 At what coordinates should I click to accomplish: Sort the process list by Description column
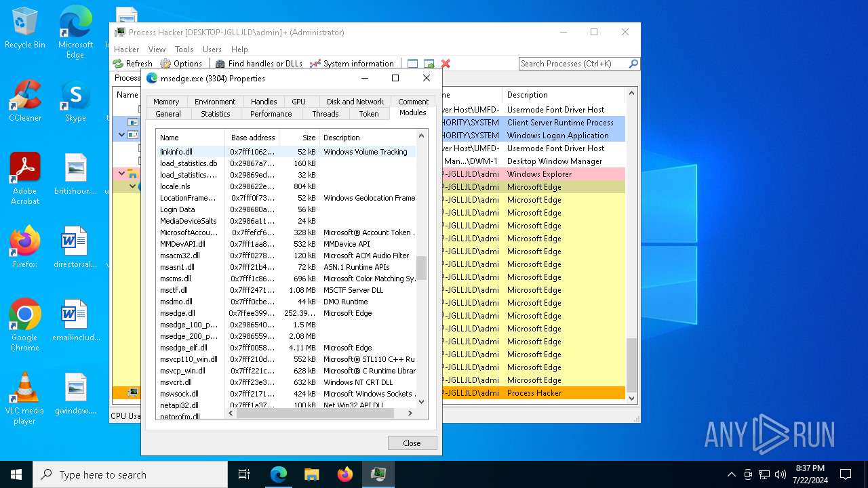[x=564, y=95]
